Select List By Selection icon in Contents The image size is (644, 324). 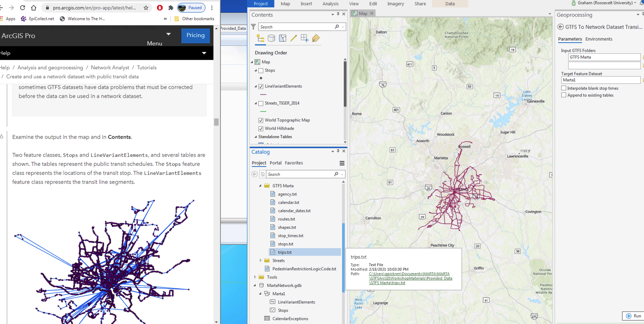283,38
